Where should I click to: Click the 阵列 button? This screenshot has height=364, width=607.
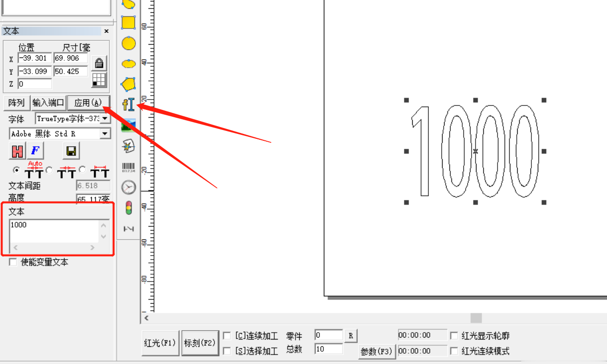[17, 103]
